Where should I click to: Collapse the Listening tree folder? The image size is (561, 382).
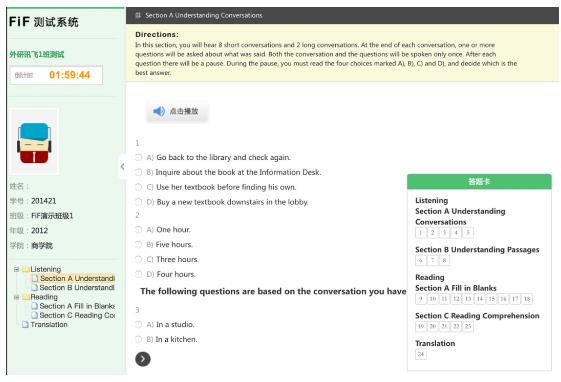16,269
